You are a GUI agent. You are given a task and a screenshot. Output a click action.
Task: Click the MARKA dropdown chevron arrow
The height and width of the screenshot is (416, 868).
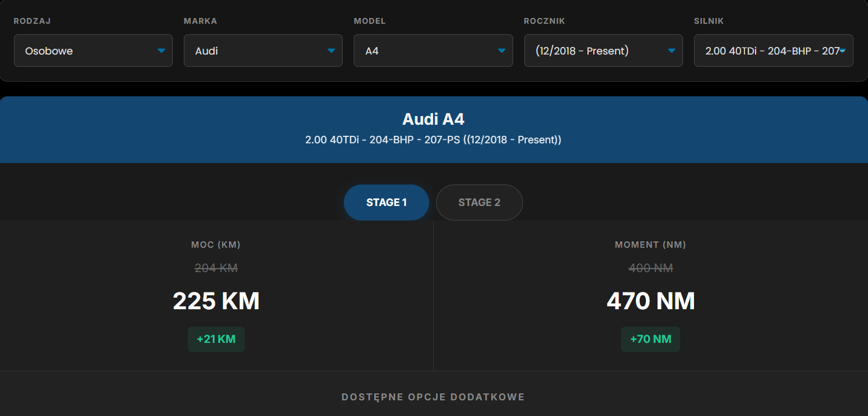point(332,50)
